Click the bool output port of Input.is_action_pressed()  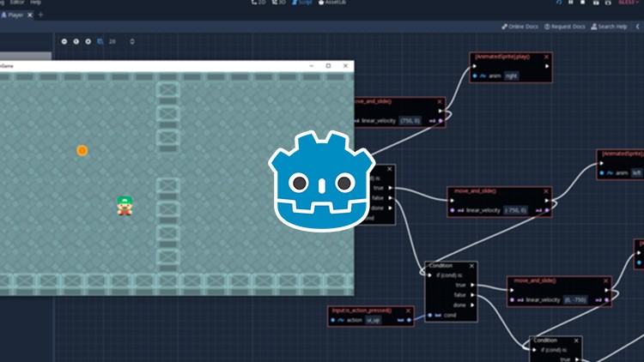(x=409, y=320)
